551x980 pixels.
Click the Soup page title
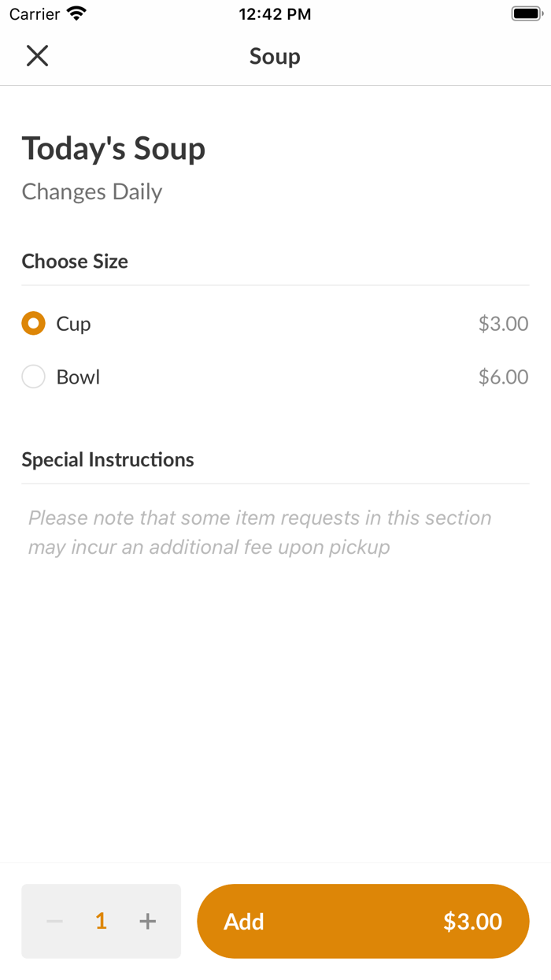[275, 57]
